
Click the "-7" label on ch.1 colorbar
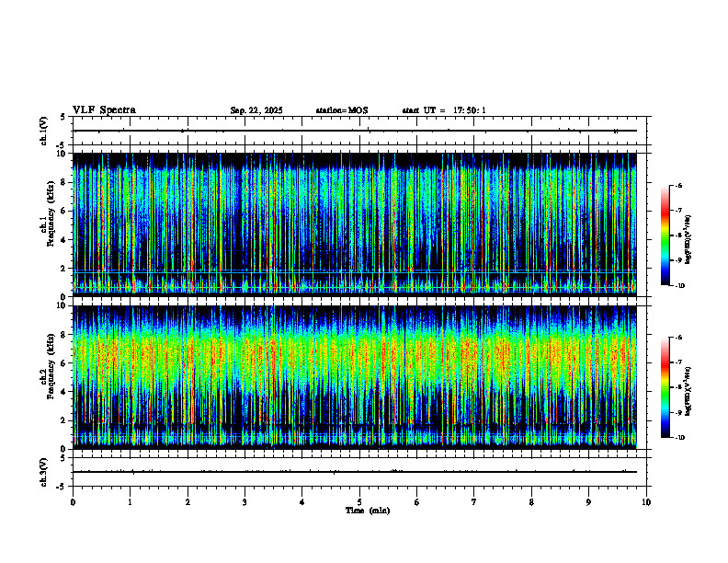click(678, 211)
